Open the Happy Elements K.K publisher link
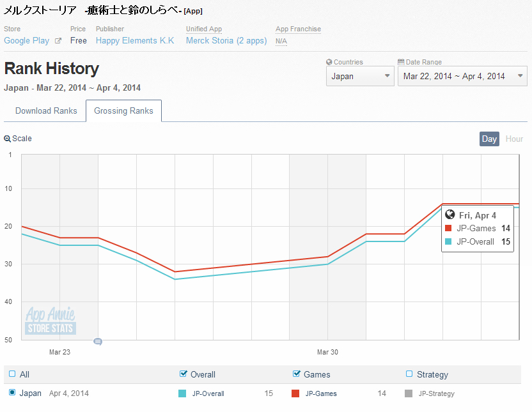This screenshot has height=412, width=532. coord(135,40)
